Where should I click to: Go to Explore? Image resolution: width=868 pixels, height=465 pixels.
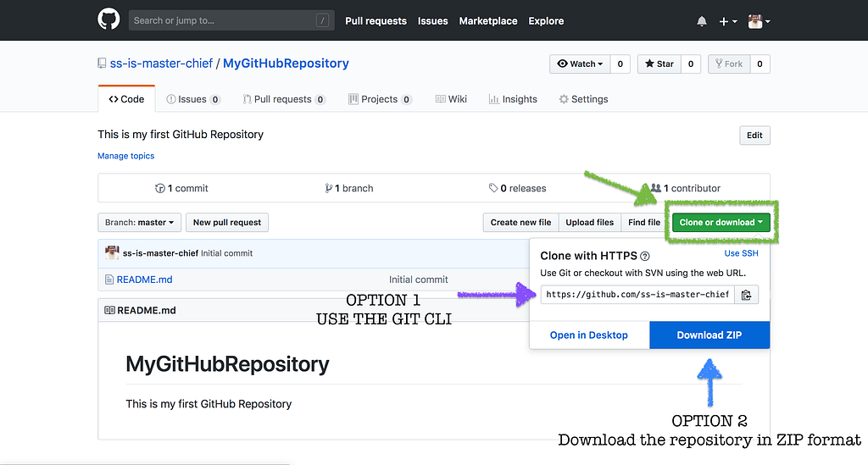(546, 21)
